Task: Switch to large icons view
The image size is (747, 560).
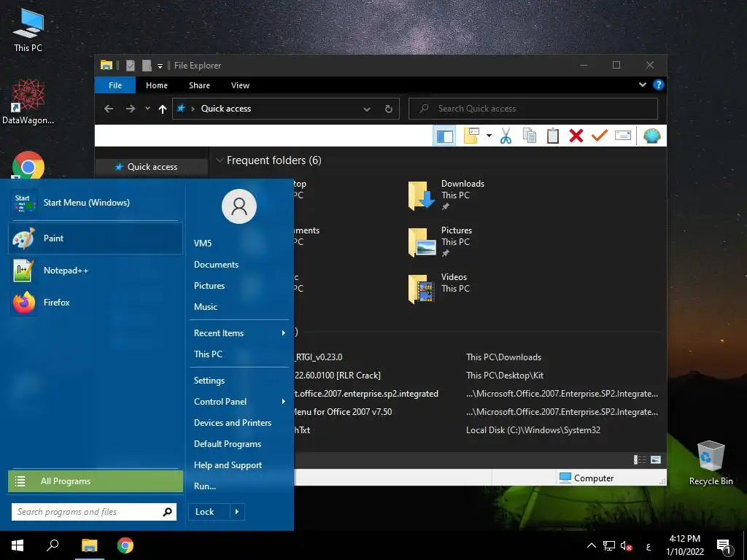Action: click(656, 459)
